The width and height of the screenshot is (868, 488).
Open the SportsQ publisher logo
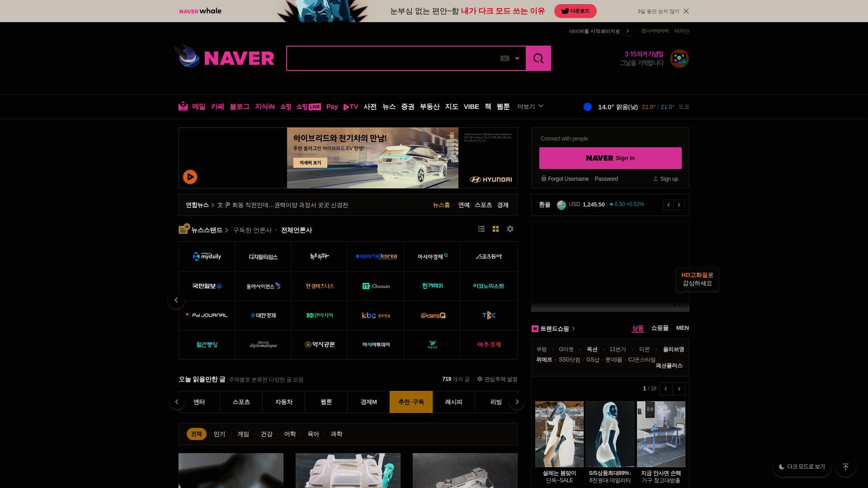coord(432,315)
